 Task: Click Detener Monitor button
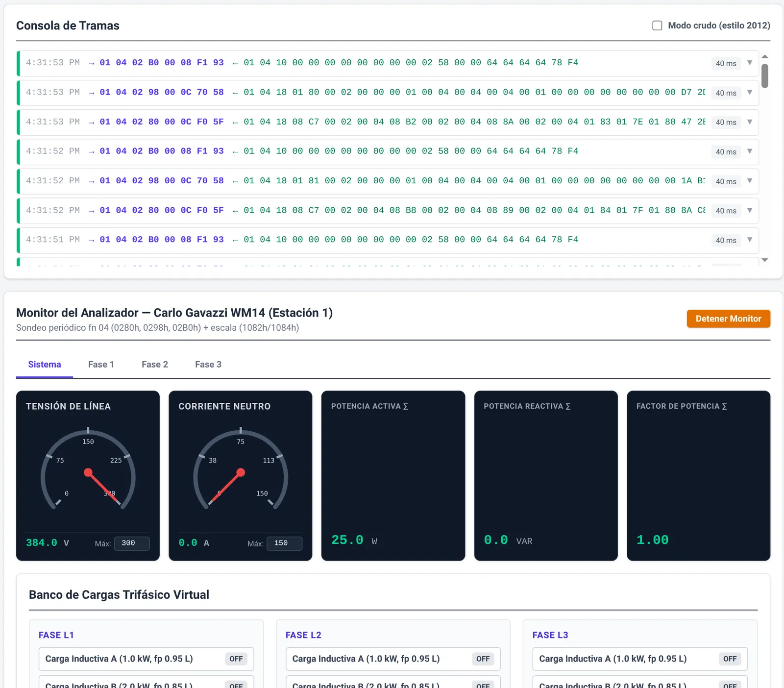(728, 319)
